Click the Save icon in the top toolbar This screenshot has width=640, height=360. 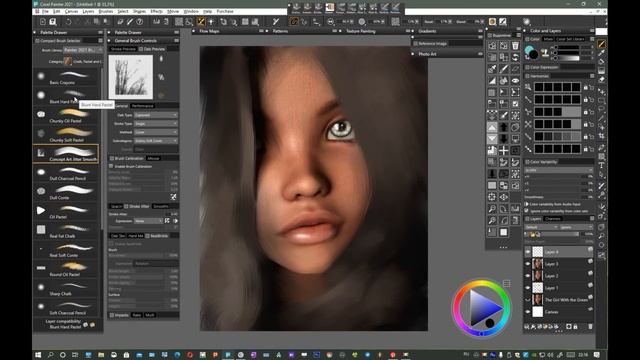(x=53, y=22)
